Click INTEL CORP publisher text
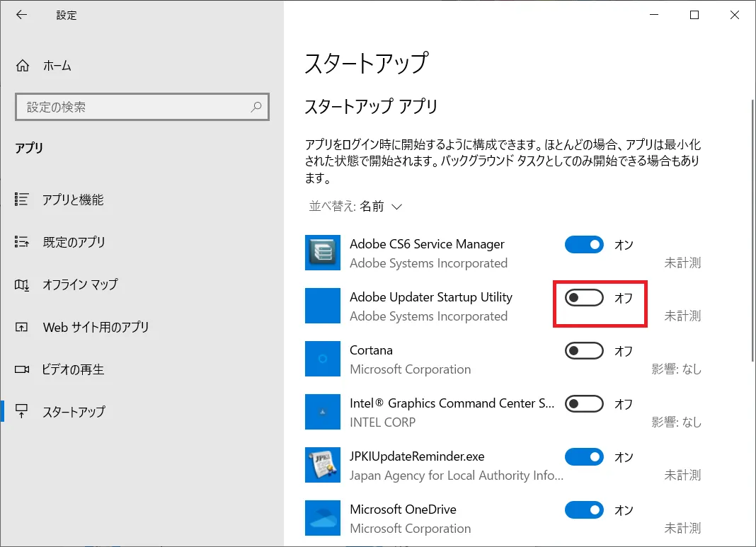The height and width of the screenshot is (547, 756). tap(382, 422)
